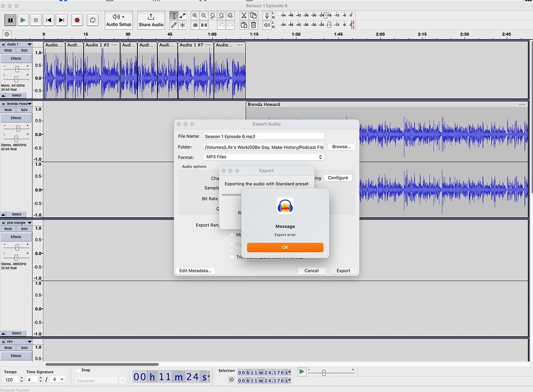This screenshot has width=533, height=392.
Task: Click the Zoom In magnifier icon
Action: click(195, 16)
